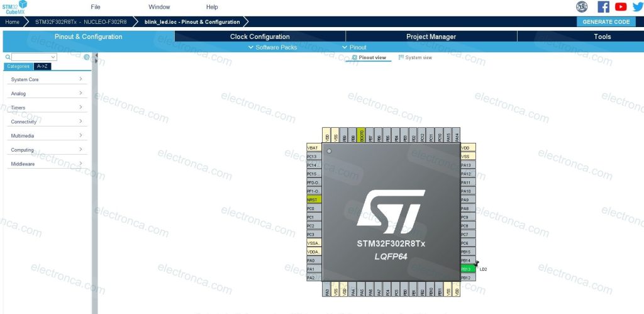This screenshot has height=314, width=644.
Task: Click the peripheral search input field
Action: pos(35,57)
